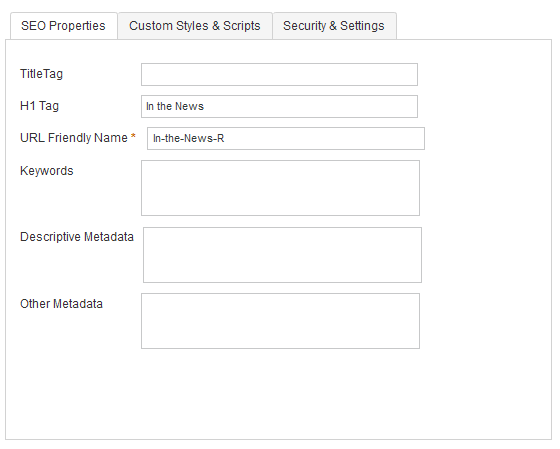Click the H1 Tag label
Image resolution: width=560 pixels, height=449 pixels.
point(39,106)
